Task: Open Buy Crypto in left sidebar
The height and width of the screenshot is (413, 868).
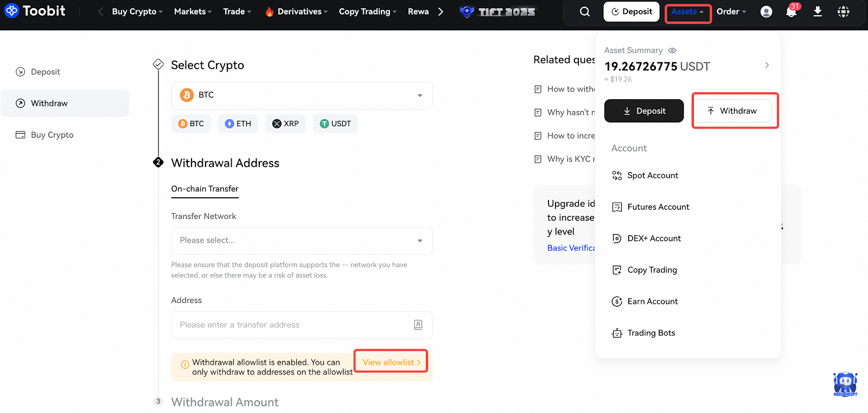Action: coord(65,134)
